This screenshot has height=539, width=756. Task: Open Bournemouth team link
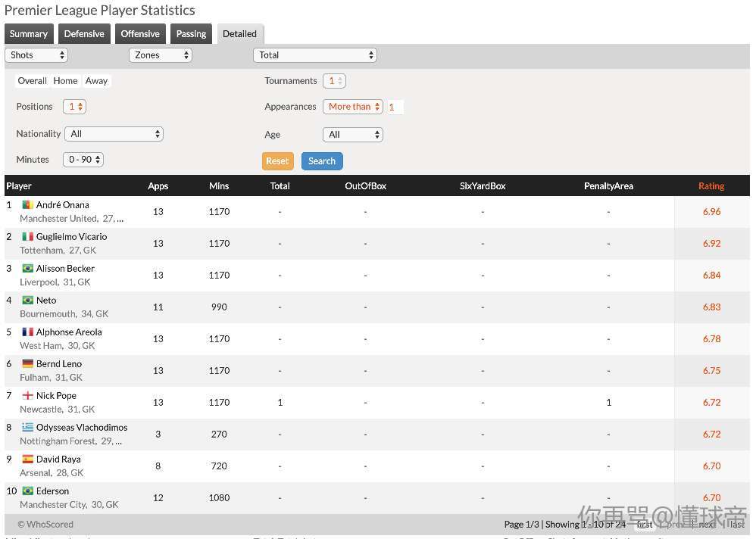[48, 314]
